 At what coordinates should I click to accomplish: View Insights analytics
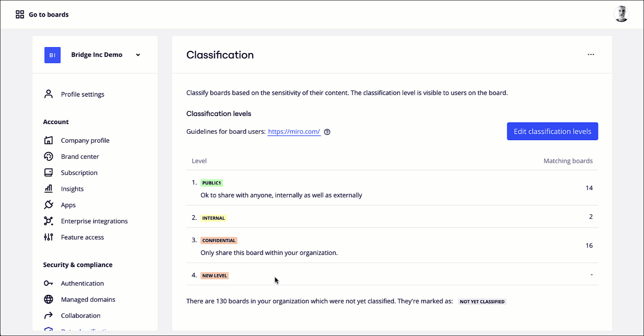pos(72,189)
